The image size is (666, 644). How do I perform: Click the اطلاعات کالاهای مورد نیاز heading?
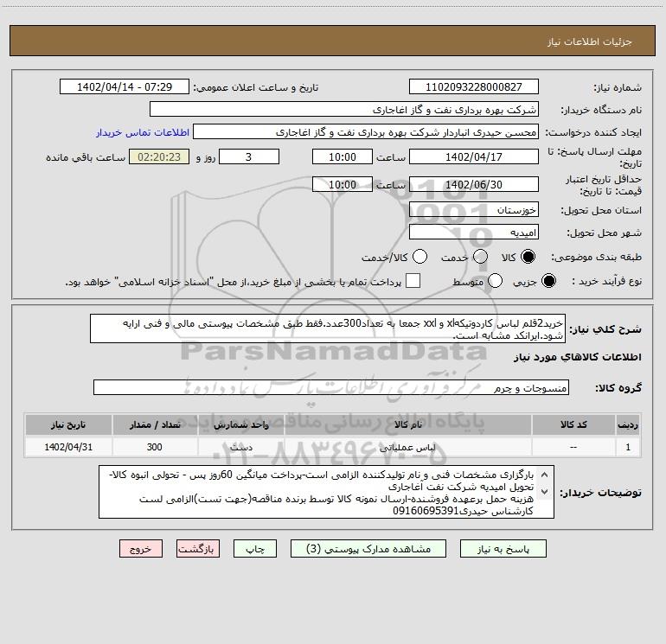(x=577, y=357)
